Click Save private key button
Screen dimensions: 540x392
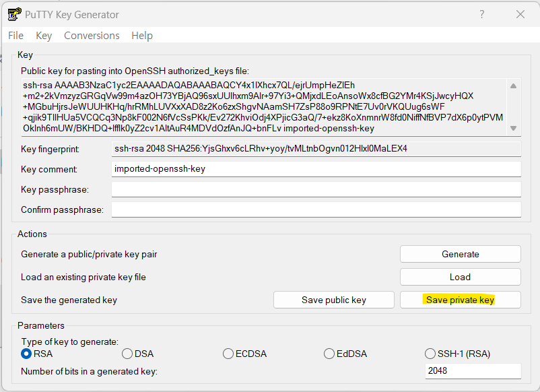(x=460, y=300)
